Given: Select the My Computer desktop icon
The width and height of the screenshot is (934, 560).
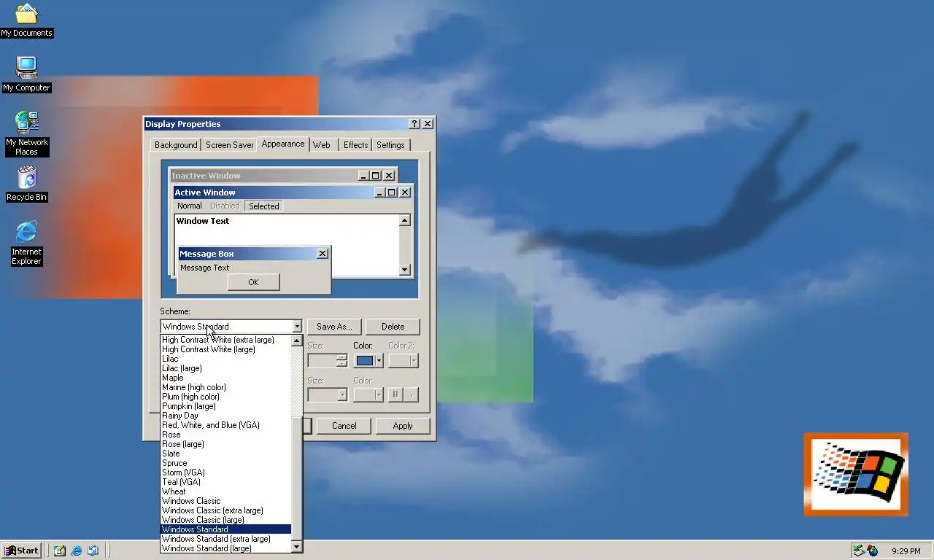Looking at the screenshot, I should [x=26, y=75].
